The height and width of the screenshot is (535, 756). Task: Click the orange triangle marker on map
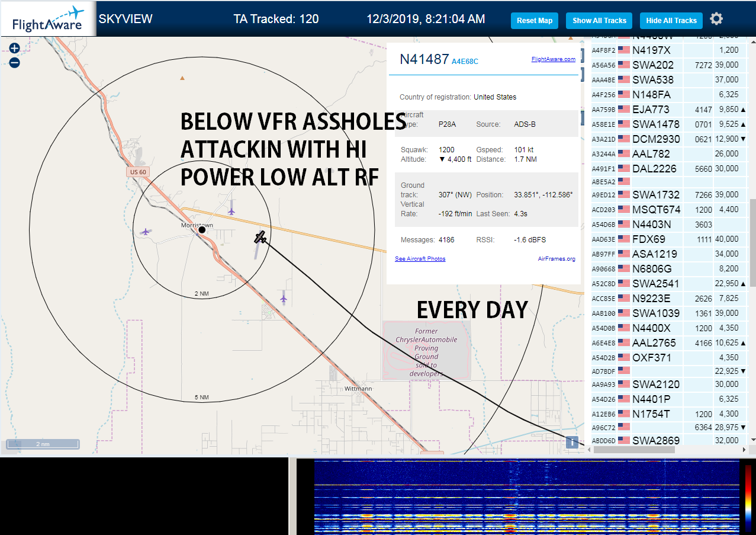[182, 78]
